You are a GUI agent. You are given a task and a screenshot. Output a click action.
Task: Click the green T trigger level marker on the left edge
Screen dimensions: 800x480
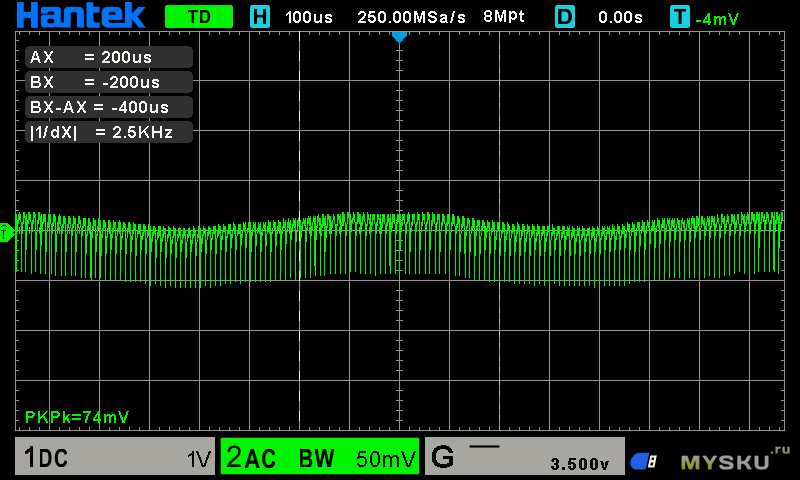[x=6, y=233]
